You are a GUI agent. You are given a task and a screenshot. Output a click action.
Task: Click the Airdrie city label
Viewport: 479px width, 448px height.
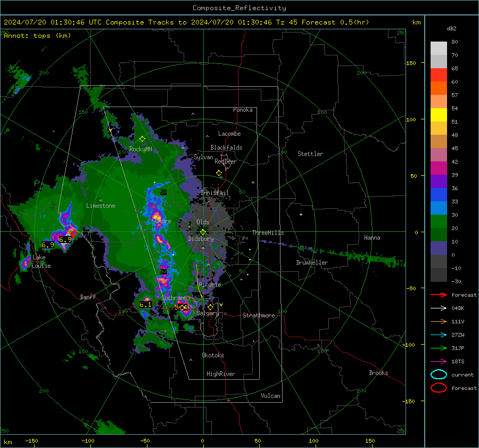click(210, 284)
